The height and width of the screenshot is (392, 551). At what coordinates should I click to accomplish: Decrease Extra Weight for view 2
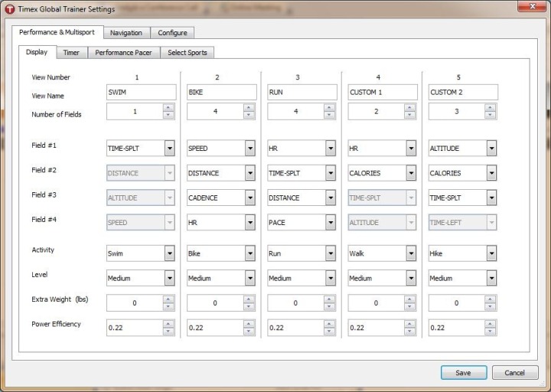[x=249, y=306]
